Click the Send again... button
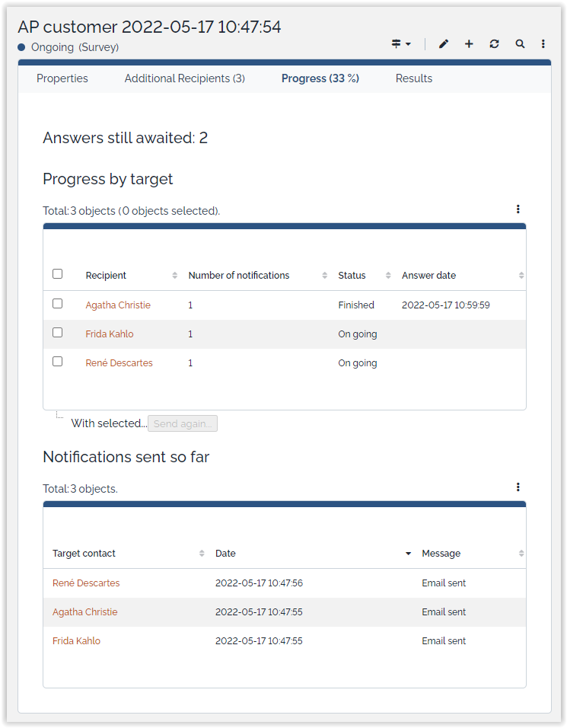Viewport: 567px width, 728px height. pos(183,423)
